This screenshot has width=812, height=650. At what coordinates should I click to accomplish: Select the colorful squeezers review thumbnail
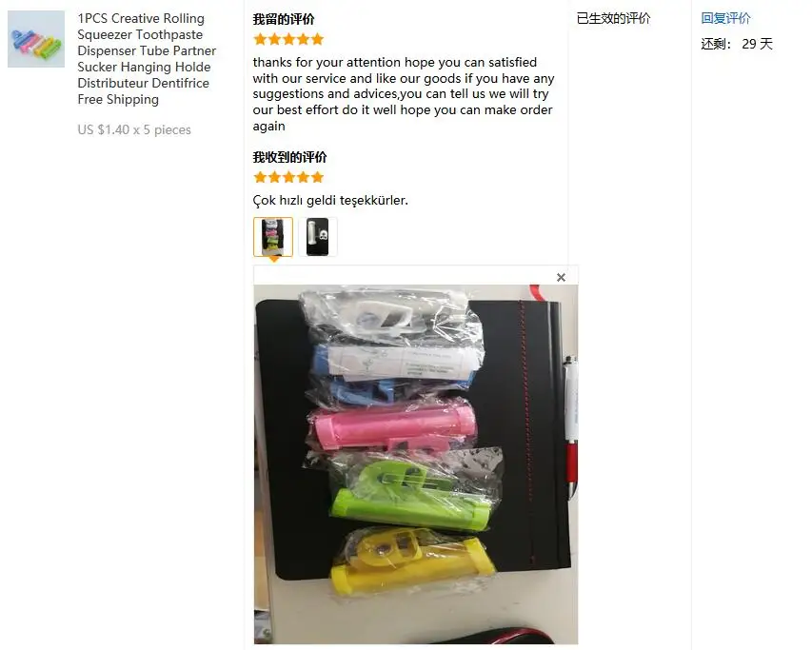click(x=273, y=237)
